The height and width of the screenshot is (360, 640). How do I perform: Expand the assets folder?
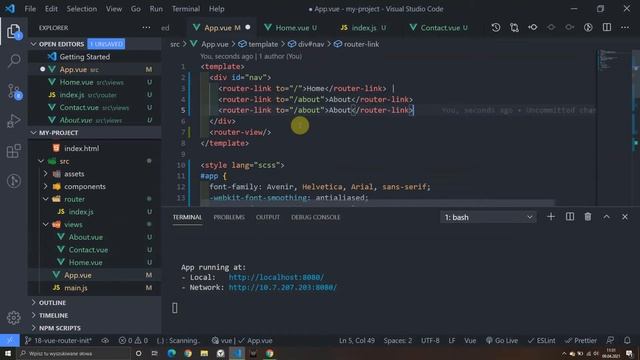click(46, 174)
